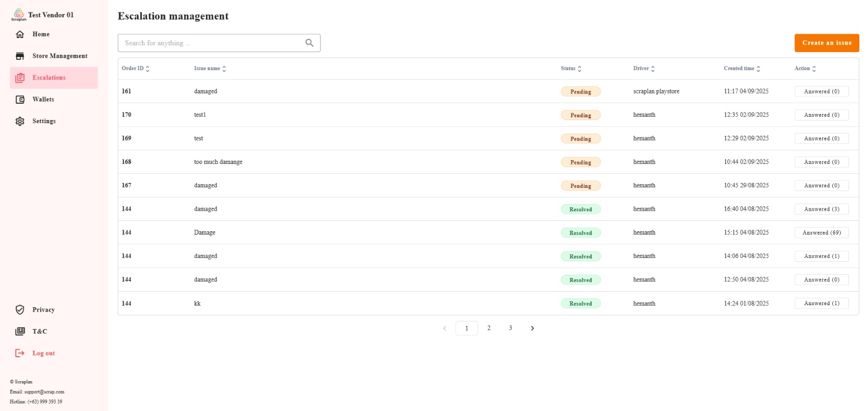The width and height of the screenshot is (868, 411).
Task: Sort table by Driver column
Action: pyautogui.click(x=653, y=69)
